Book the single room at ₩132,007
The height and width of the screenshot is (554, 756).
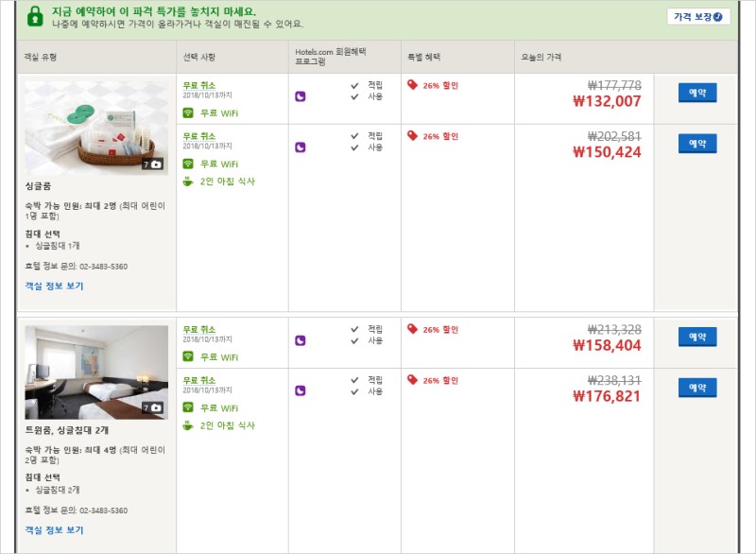(x=697, y=93)
